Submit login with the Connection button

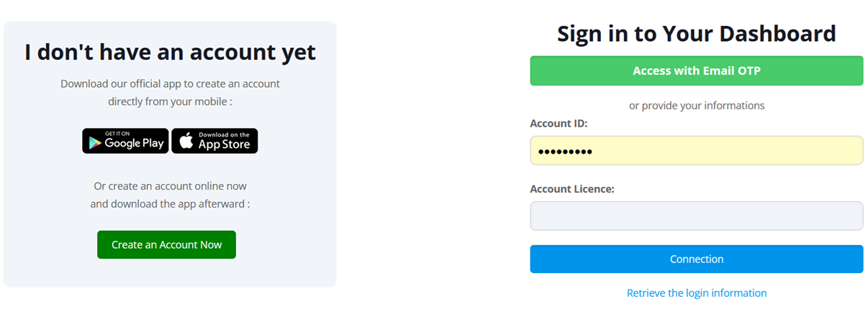tap(696, 259)
